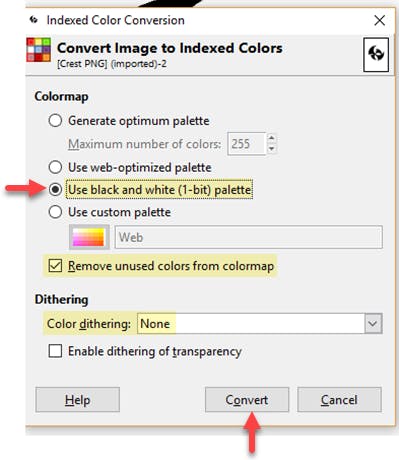The image size is (399, 460).
Task: Click the Cancel button
Action: pos(339,399)
